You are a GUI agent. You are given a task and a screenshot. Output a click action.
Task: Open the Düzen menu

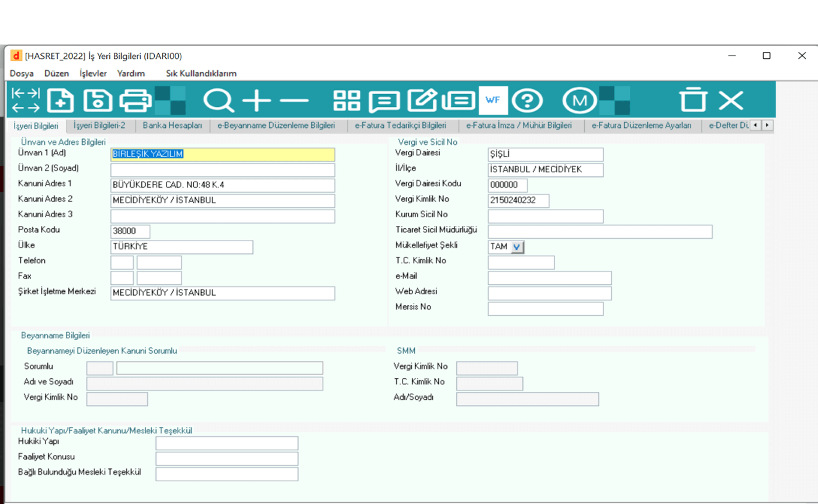coord(57,74)
